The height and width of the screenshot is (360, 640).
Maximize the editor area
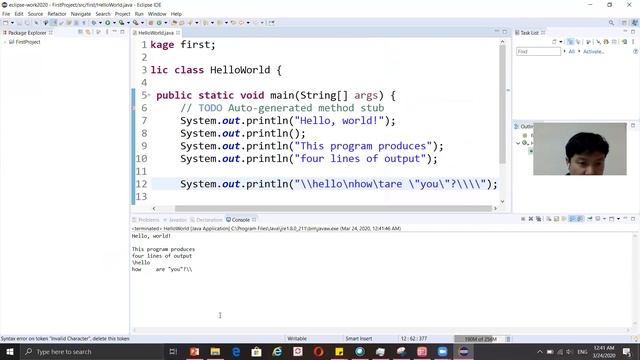pos(505,32)
